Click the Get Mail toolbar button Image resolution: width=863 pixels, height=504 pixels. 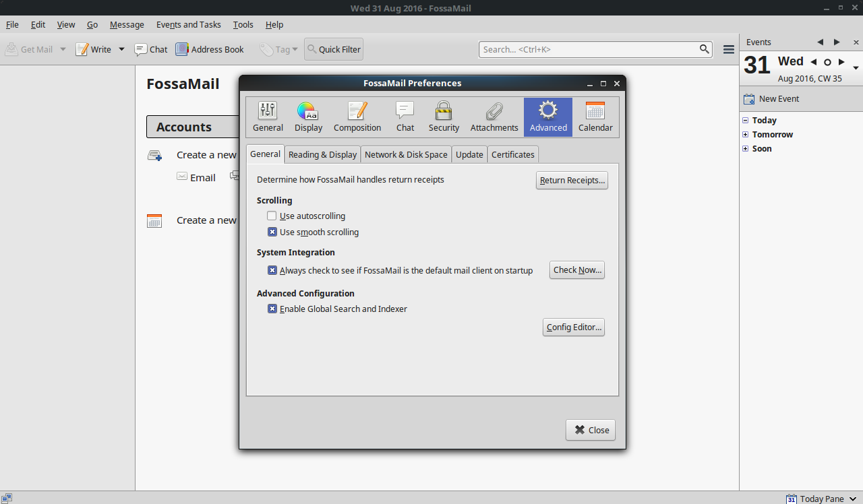point(29,49)
